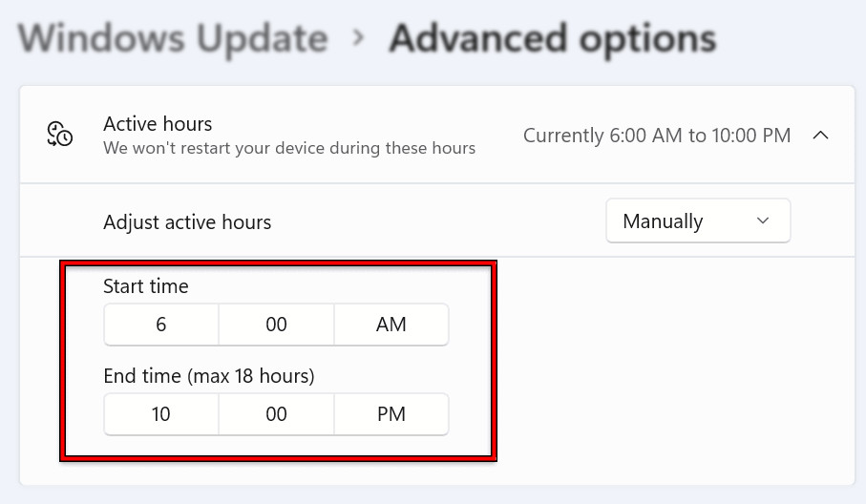Viewport: 866px width, 504px height.
Task: Click the Start time label
Action: (x=146, y=285)
